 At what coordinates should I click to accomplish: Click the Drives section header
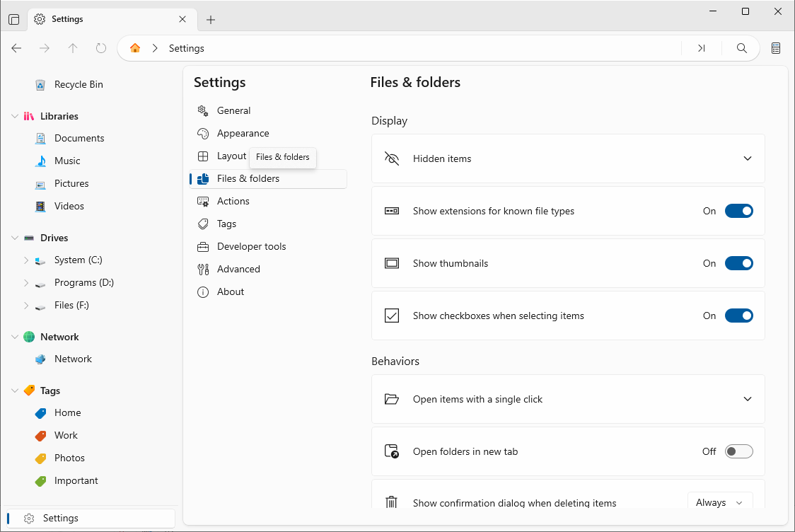pos(54,238)
